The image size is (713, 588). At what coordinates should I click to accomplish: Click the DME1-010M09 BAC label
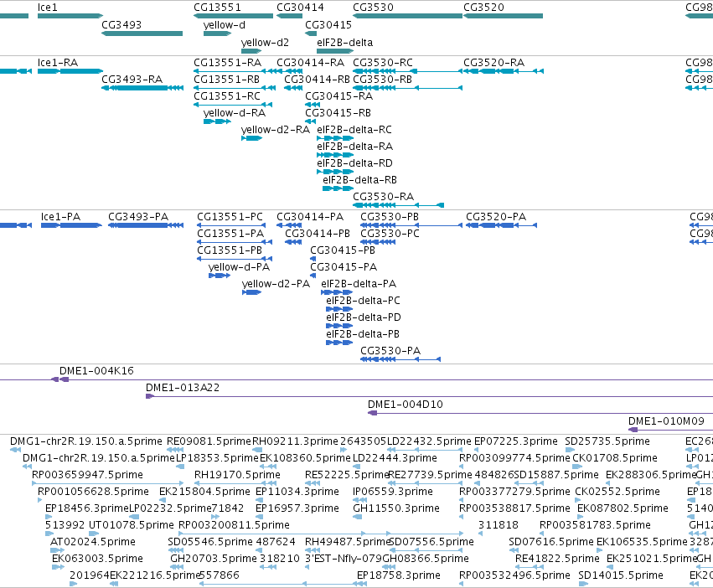[666, 421]
